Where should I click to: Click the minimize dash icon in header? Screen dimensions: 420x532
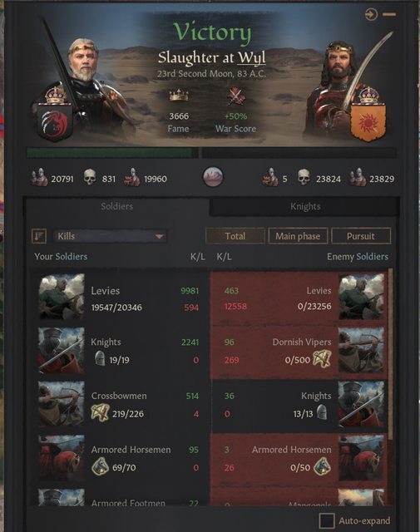pyautogui.click(x=389, y=14)
